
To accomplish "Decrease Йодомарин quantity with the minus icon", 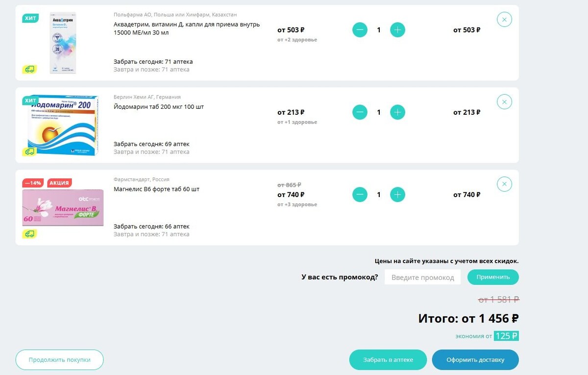I will pyautogui.click(x=360, y=112).
